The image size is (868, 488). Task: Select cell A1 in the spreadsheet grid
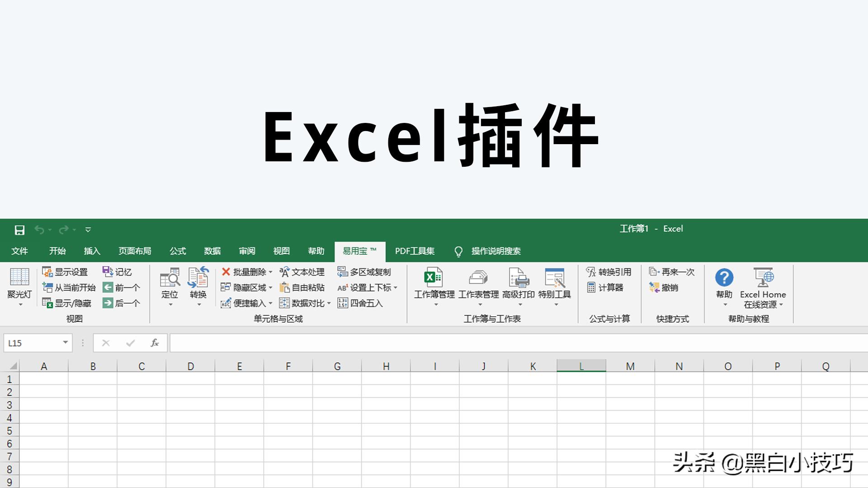[44, 380]
